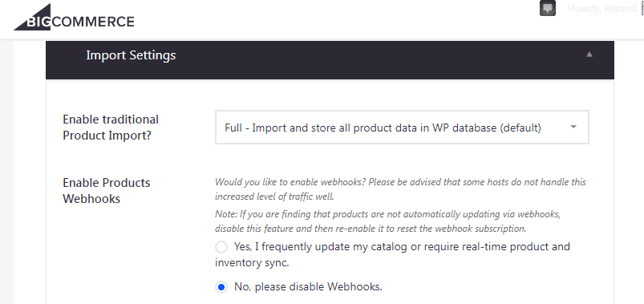
Task: Open the Howdy, Renerd account menu
Action: [602, 8]
